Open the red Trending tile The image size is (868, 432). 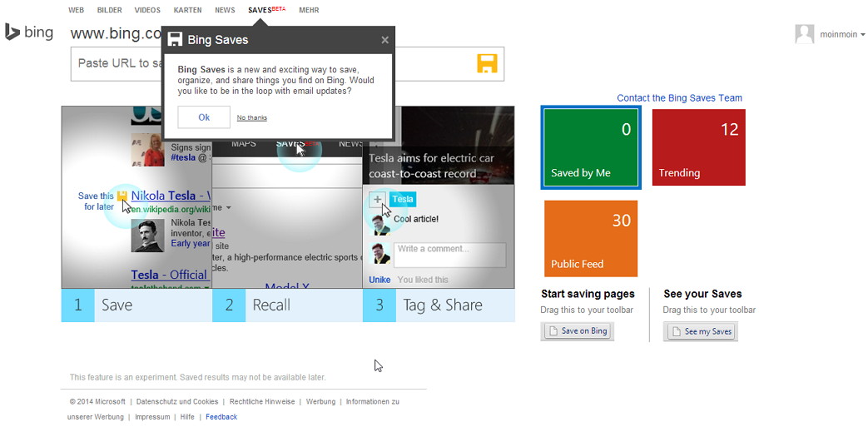[698, 147]
